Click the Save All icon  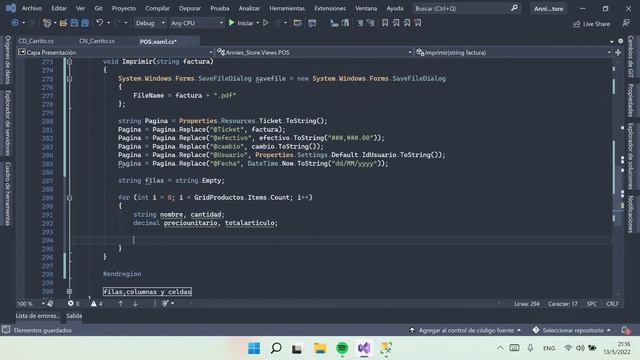84,23
